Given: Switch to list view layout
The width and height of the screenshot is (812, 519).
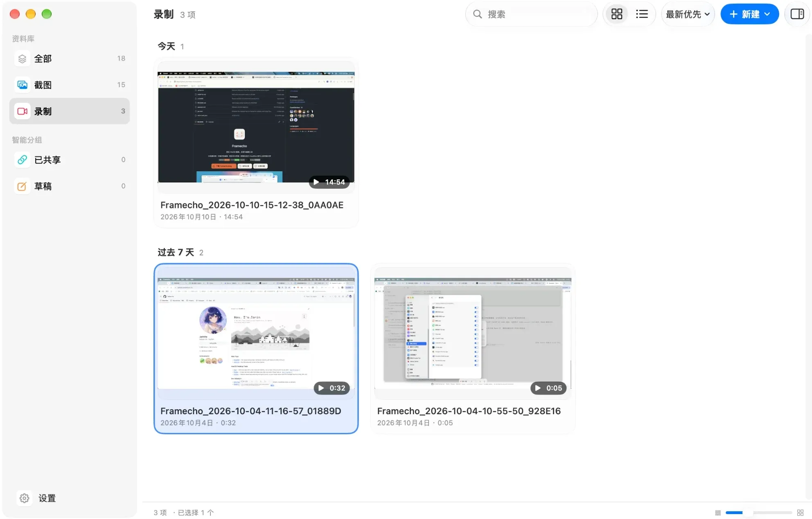Looking at the screenshot, I should [x=642, y=14].
